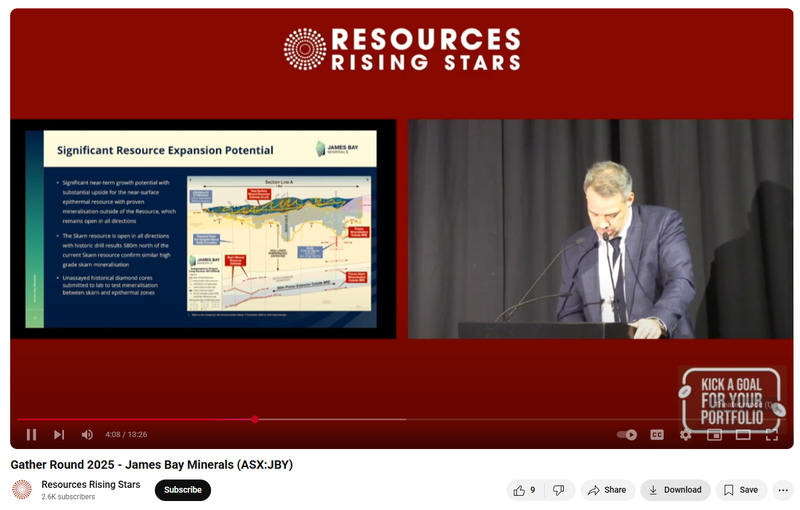Dislike the video with thumbs down
The width and height of the screenshot is (800, 510).
click(559, 490)
